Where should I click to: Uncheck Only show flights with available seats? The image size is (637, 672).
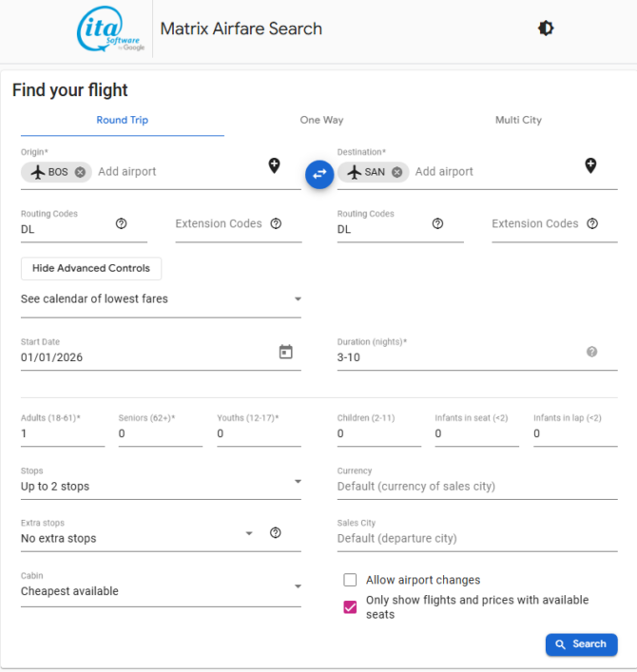(351, 607)
